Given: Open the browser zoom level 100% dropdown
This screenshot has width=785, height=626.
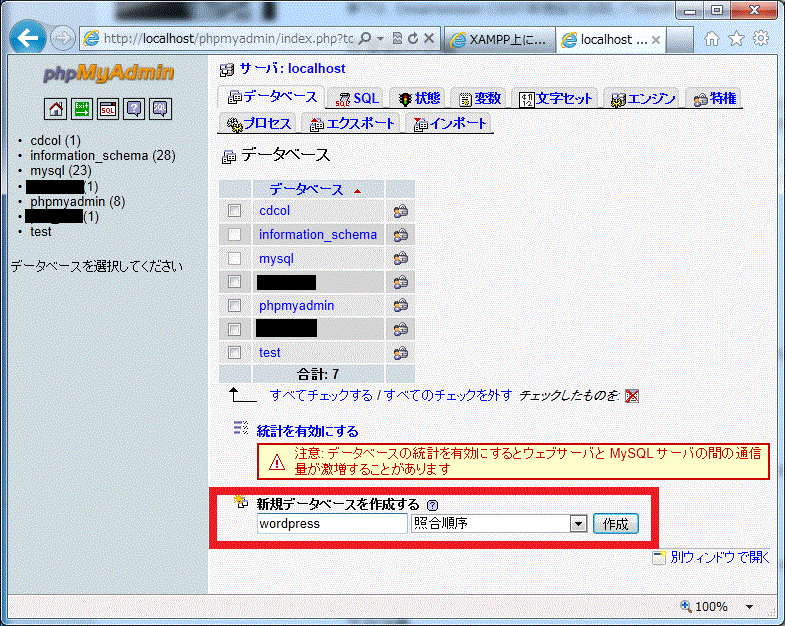Looking at the screenshot, I should click(x=749, y=607).
